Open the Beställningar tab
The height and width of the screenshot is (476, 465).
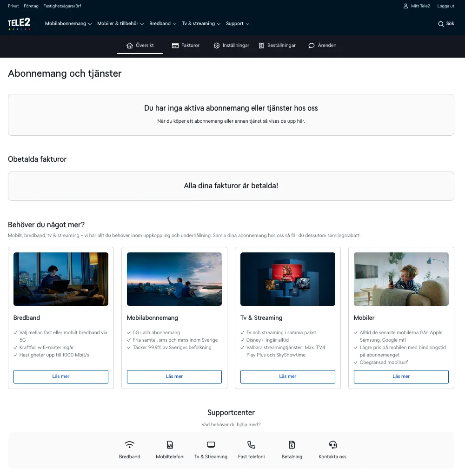[277, 46]
